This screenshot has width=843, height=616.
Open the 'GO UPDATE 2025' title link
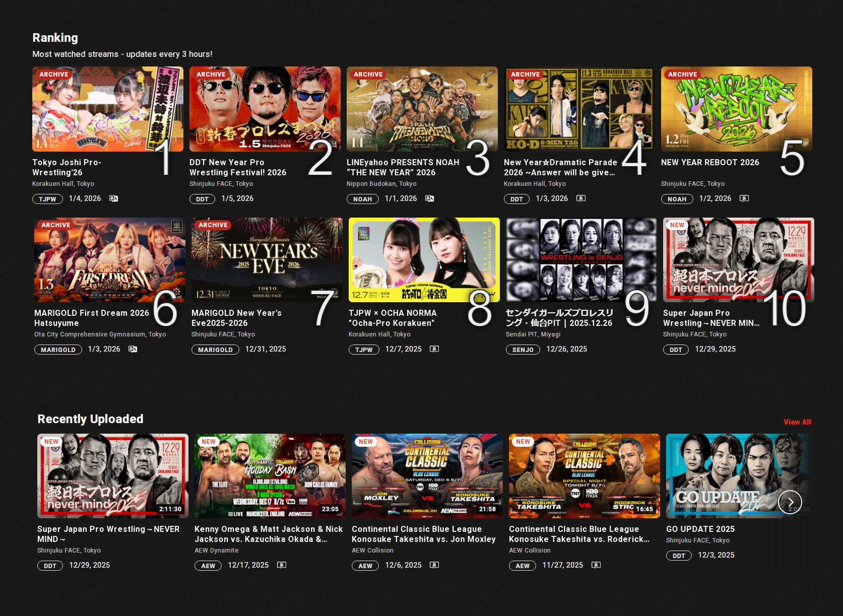[700, 529]
